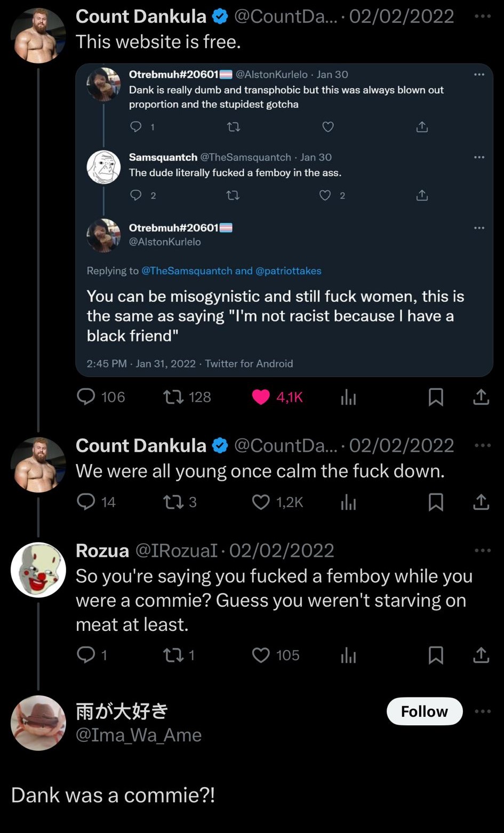Open more options for the first tweet
Screen dimensions: 504x833
[483, 16]
